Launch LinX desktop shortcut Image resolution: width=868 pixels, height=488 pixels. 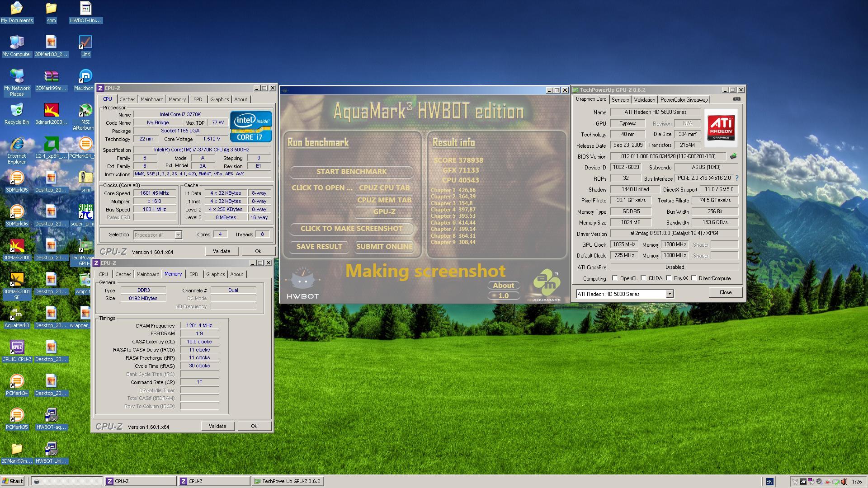(85, 46)
